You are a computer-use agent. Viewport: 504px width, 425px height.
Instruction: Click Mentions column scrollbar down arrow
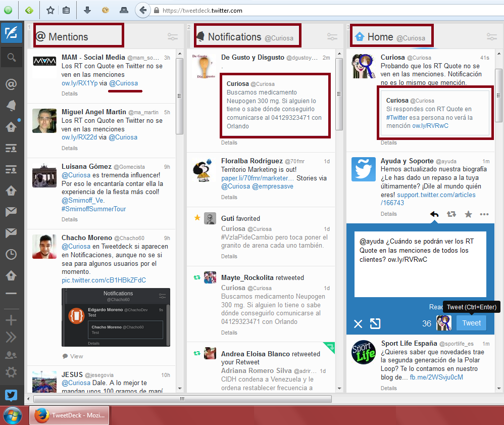180,388
